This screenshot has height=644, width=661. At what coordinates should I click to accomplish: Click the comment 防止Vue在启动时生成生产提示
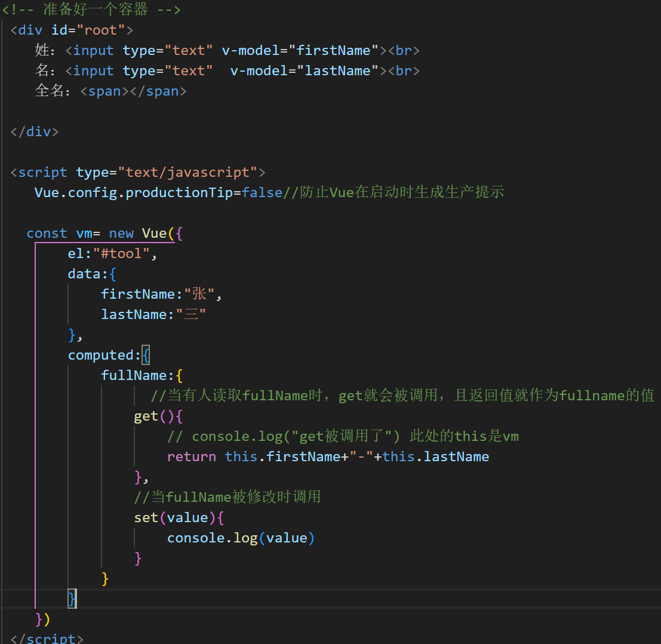coord(393,192)
